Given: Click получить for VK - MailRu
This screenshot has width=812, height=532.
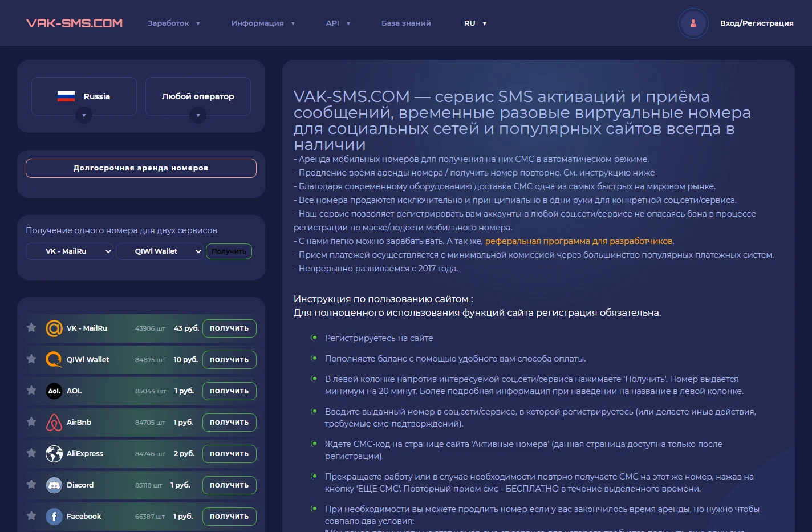Looking at the screenshot, I should click(229, 328).
